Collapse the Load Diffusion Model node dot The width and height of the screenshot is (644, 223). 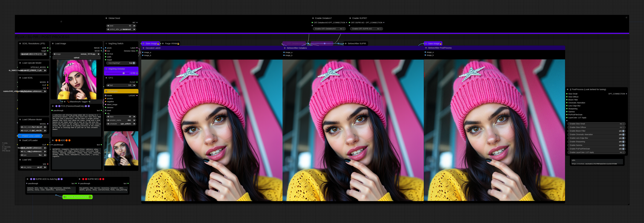tap(20, 119)
